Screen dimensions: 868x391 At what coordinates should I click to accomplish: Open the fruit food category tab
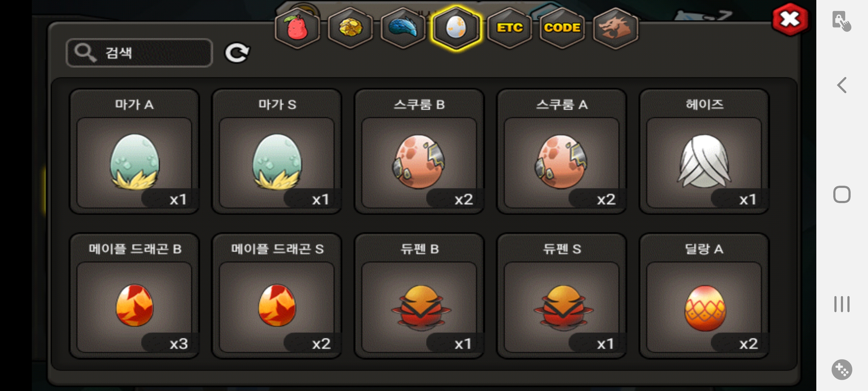tap(297, 28)
